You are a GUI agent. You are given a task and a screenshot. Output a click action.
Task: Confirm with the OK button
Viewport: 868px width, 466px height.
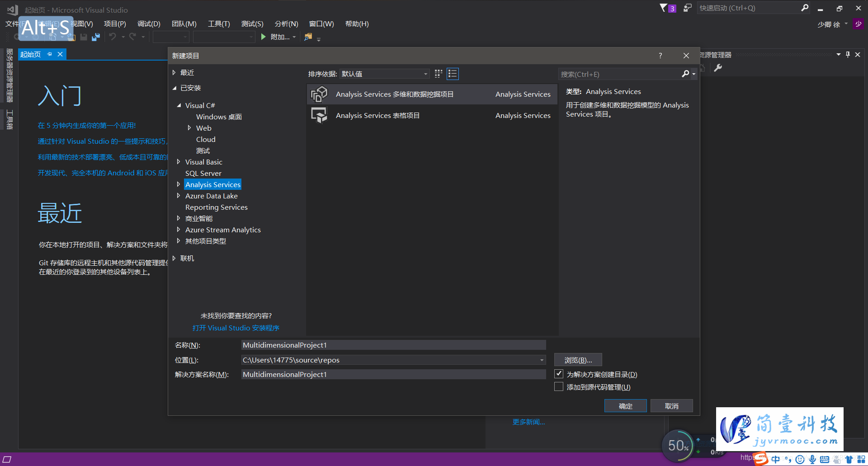[625, 406]
